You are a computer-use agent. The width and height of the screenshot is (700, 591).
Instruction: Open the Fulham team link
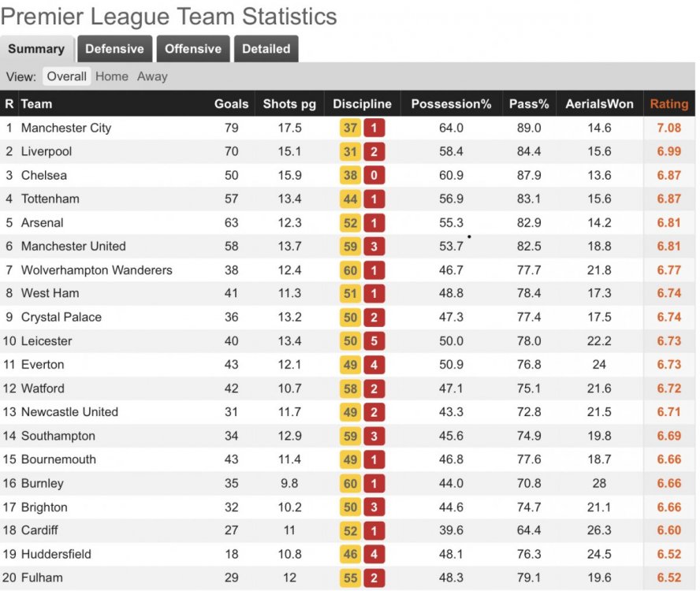(x=42, y=578)
